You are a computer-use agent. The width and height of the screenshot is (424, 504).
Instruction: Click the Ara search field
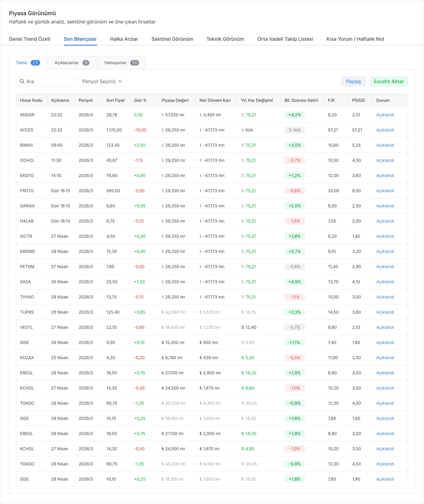(45, 81)
